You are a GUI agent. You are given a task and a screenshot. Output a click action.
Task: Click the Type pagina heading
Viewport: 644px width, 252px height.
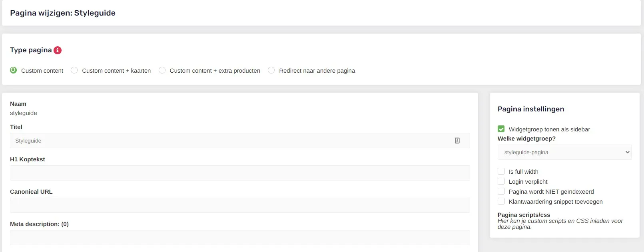(31, 50)
